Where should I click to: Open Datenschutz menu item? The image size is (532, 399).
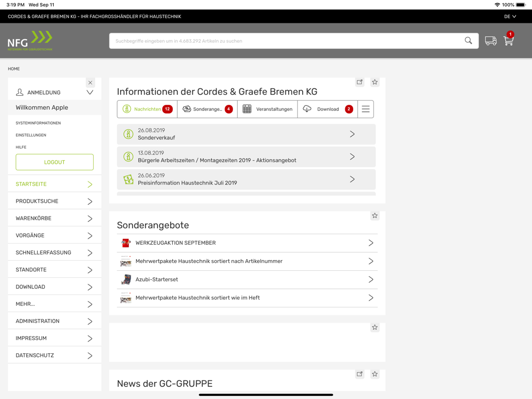pyautogui.click(x=54, y=355)
